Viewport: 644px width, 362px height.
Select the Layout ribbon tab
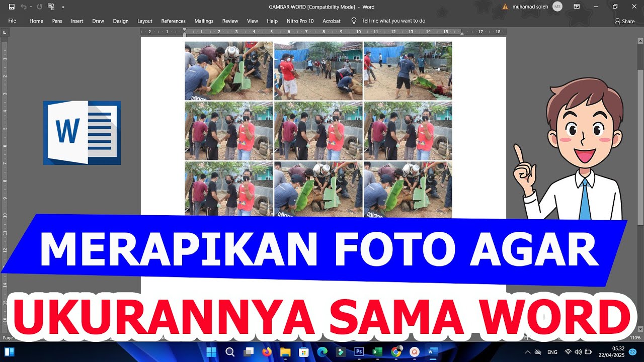point(145,21)
